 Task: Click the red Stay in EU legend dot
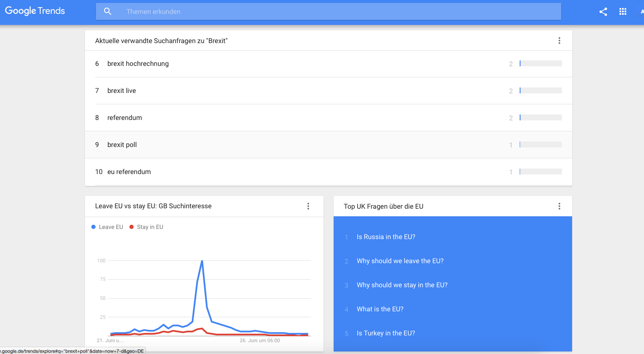click(x=132, y=227)
